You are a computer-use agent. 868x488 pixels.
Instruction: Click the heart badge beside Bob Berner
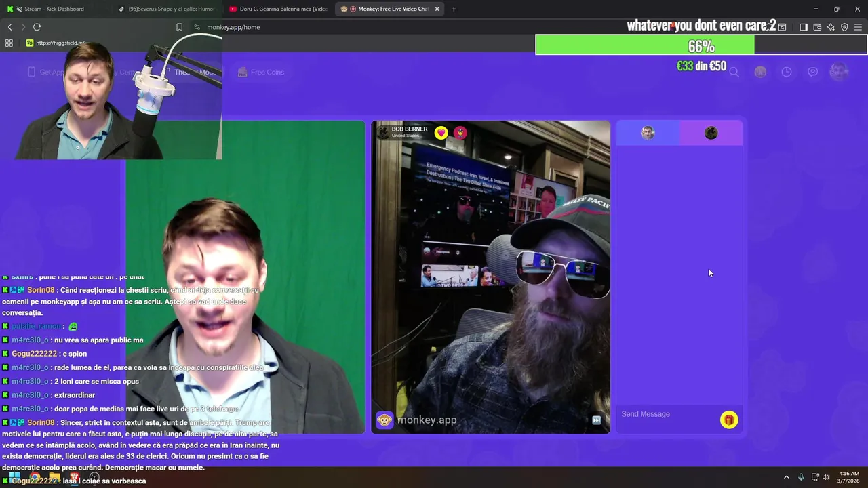pos(441,133)
